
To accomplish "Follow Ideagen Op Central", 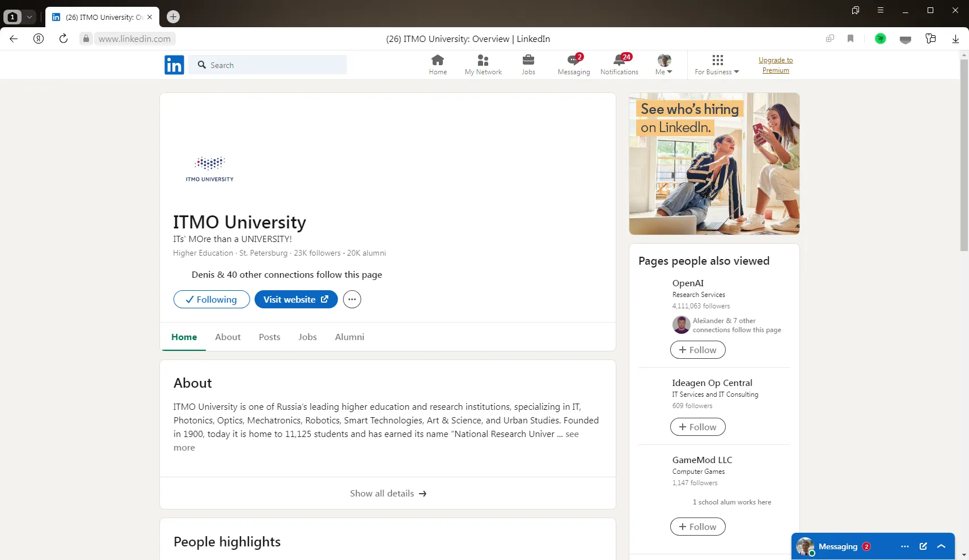I will click(x=698, y=427).
